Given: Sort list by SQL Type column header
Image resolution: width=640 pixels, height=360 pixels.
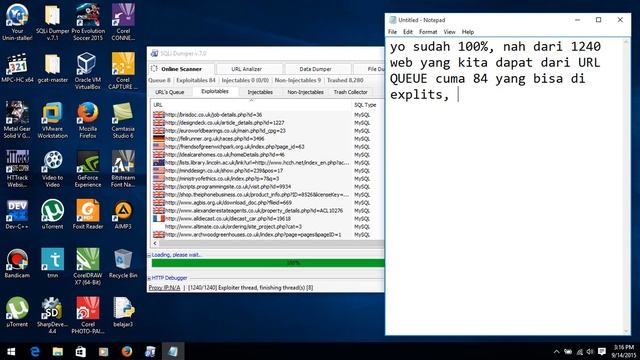Looking at the screenshot, I should (x=368, y=105).
